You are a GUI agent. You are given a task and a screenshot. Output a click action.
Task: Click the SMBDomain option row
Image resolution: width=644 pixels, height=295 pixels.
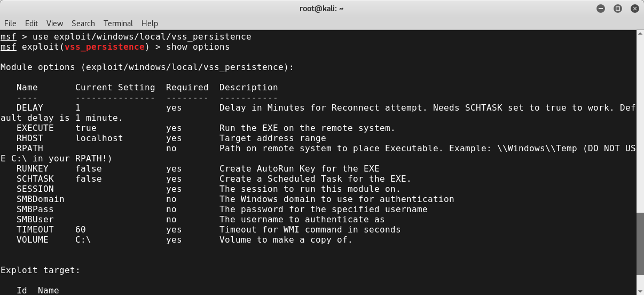point(235,199)
